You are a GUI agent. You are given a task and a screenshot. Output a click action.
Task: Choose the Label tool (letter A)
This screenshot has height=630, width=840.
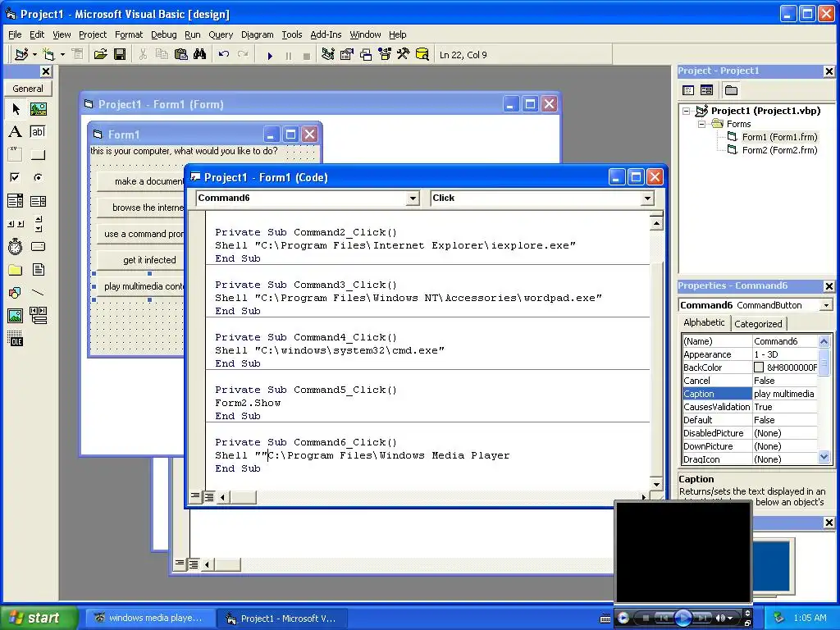point(16,132)
